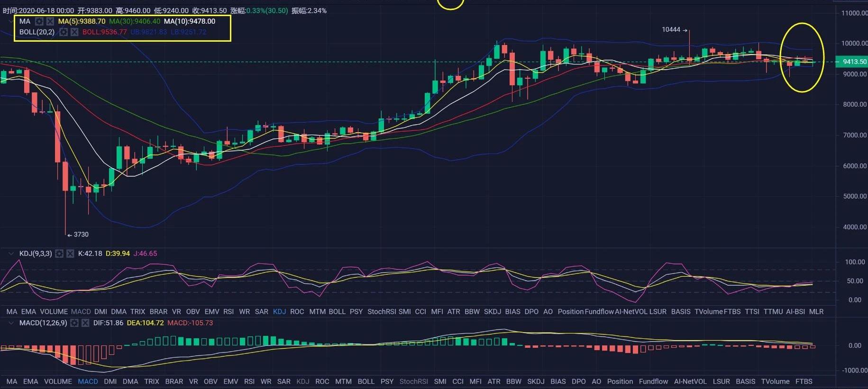Click the highlighted KDJ tab in indicator row
868x389 pixels.
(x=279, y=311)
